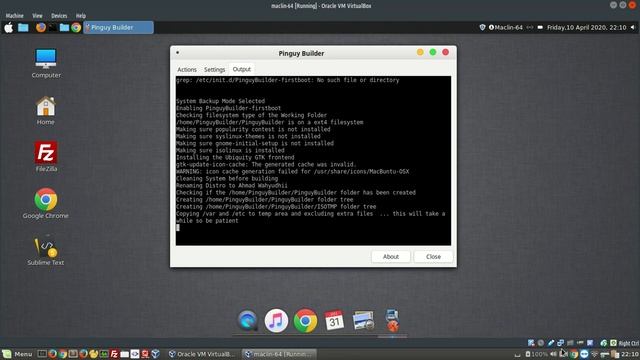Click the VirtualBox optical disk status icon
Viewport: 640px width, 360px height.
point(541,343)
